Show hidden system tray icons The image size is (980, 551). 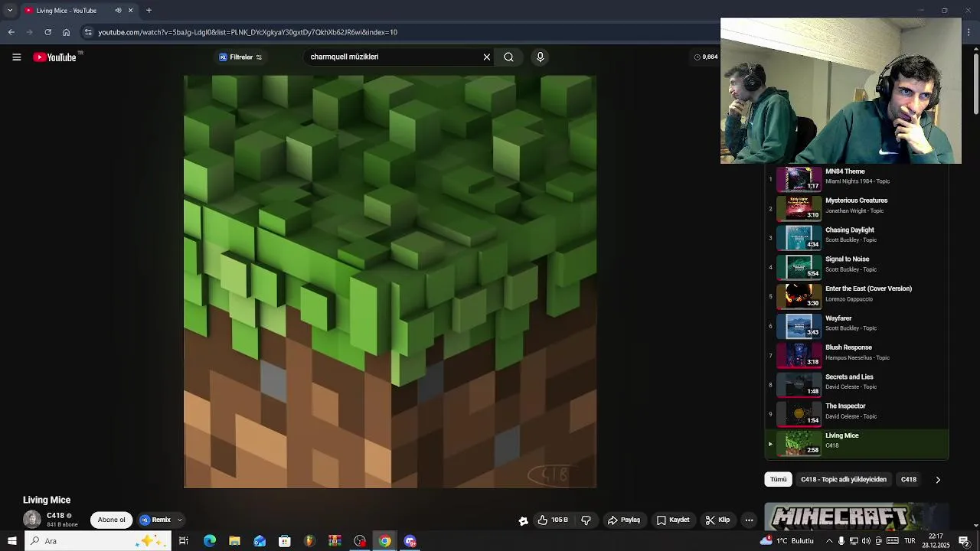[829, 541]
